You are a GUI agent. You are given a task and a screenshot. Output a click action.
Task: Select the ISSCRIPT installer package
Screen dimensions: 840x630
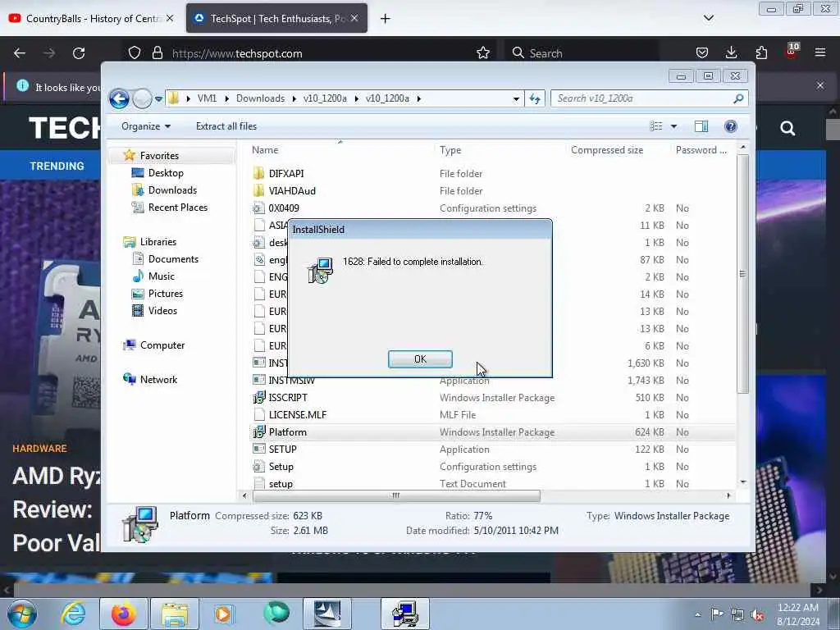pyautogui.click(x=288, y=398)
